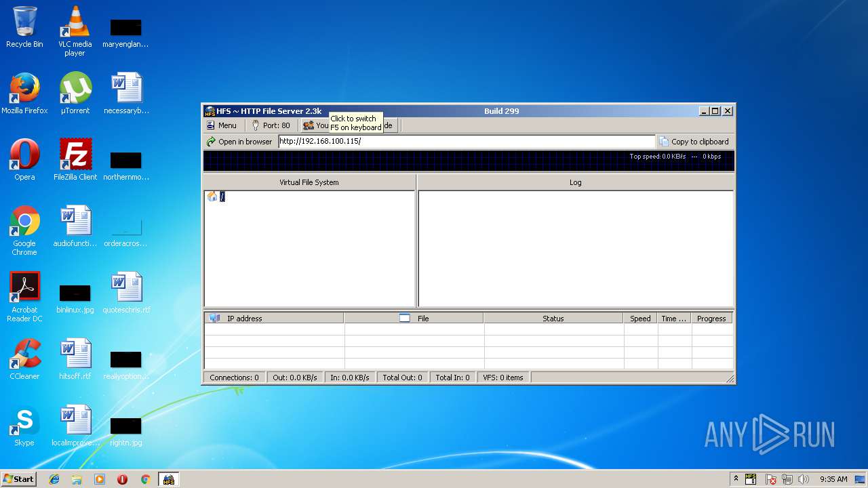868x488 pixels.
Task: Select the hitsoff.rtf desktop file
Action: pyautogui.click(x=75, y=359)
